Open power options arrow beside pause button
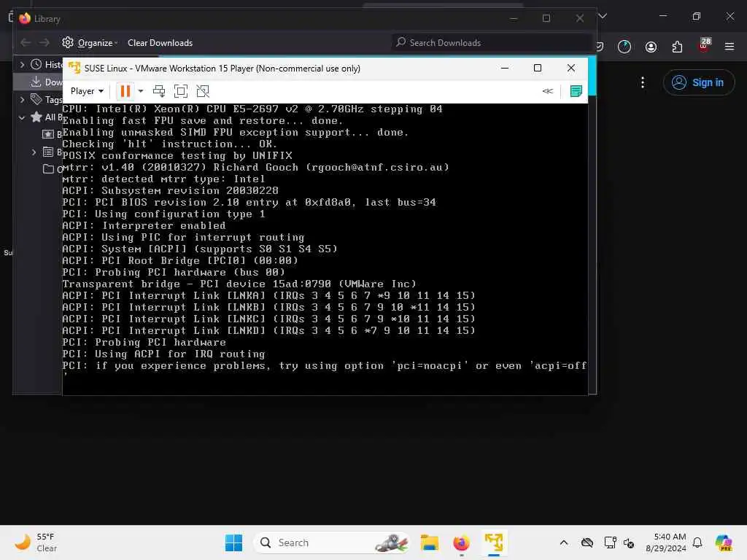This screenshot has height=560, width=747. point(141,91)
